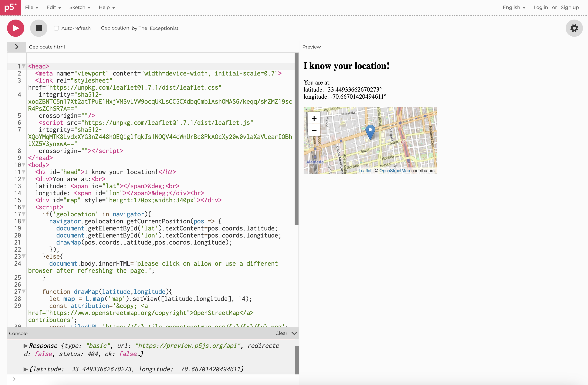Expand the Response object in console
The width and height of the screenshot is (588, 385).
(25, 346)
